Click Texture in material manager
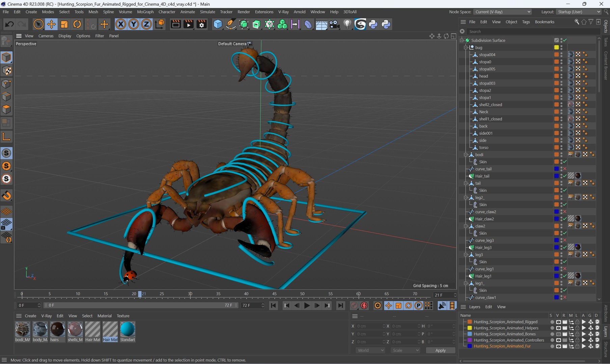 click(x=123, y=316)
